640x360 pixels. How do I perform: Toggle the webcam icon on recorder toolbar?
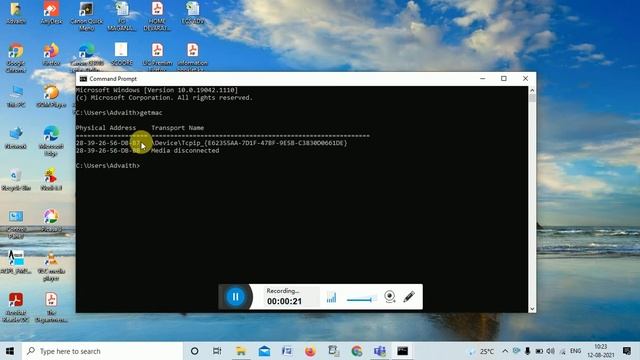[x=390, y=297]
